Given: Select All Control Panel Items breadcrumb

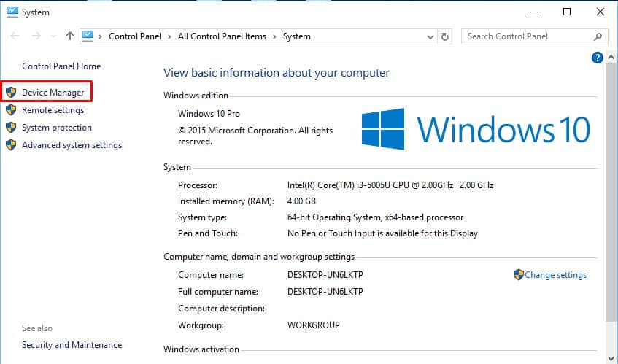Looking at the screenshot, I should pos(222,36).
